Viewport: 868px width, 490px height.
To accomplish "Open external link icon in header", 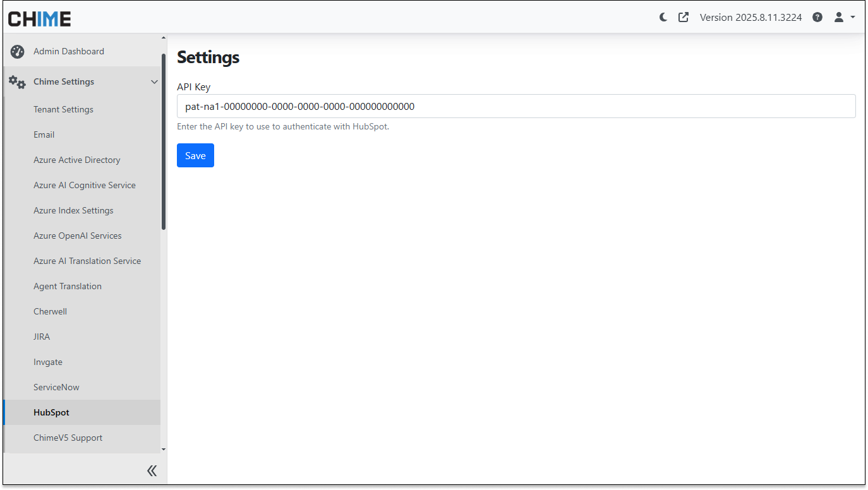I will [x=684, y=17].
